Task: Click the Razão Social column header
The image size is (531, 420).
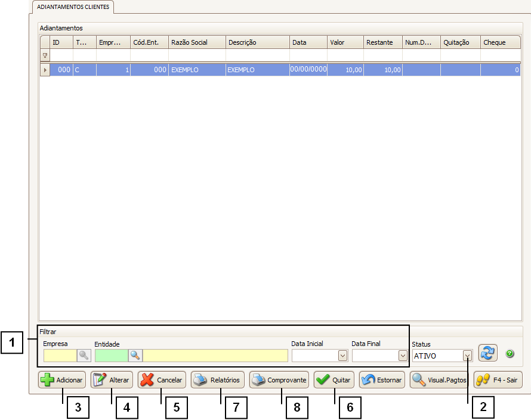Action: [197, 42]
